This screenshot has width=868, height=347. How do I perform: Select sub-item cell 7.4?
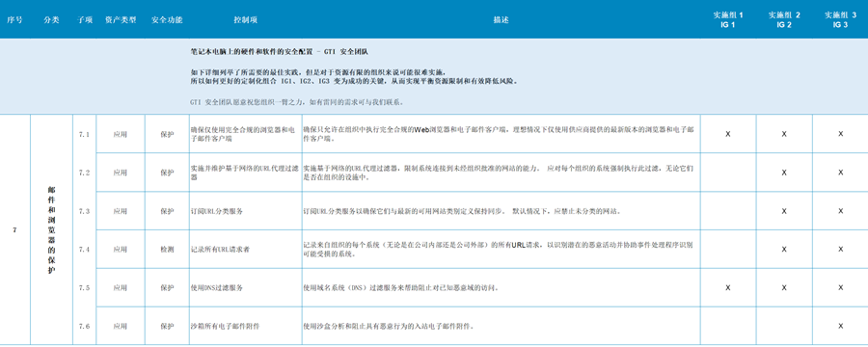click(x=84, y=249)
